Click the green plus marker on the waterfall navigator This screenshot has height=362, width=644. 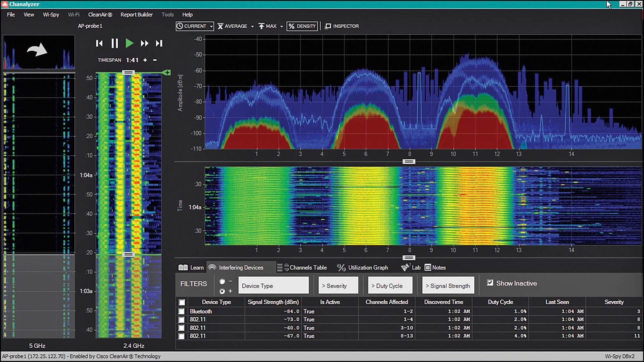click(167, 72)
